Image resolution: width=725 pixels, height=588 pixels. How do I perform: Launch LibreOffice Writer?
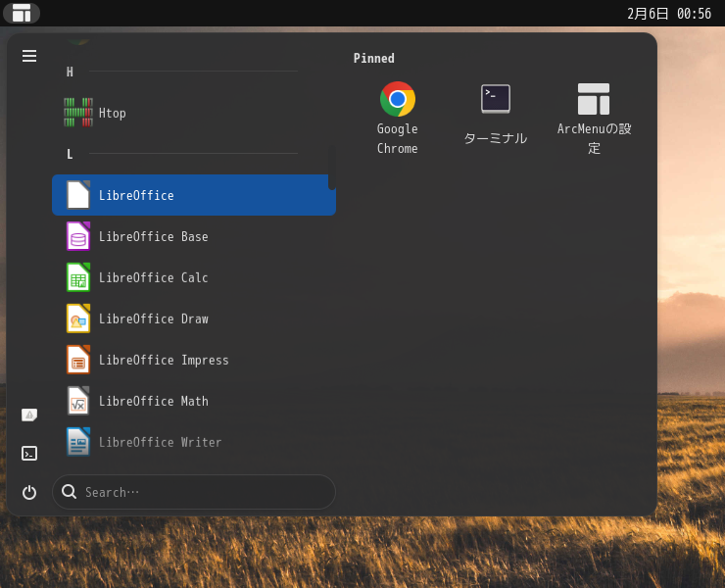click(194, 442)
